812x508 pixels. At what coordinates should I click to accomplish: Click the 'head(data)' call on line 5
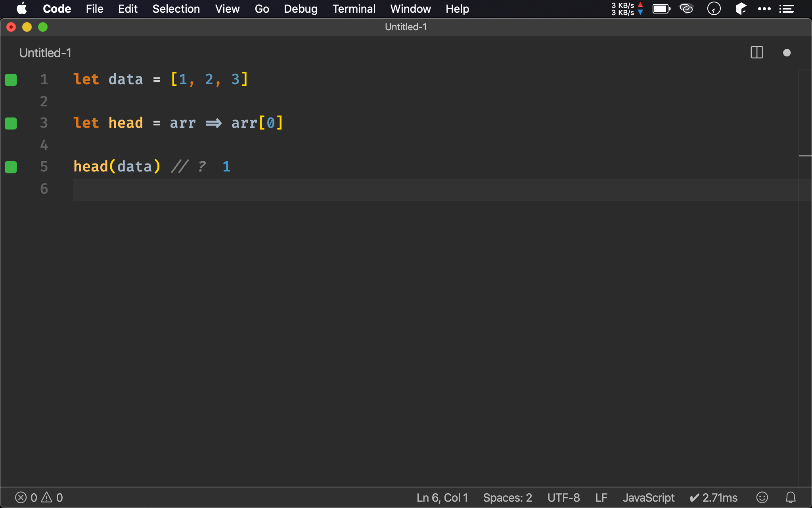click(117, 167)
